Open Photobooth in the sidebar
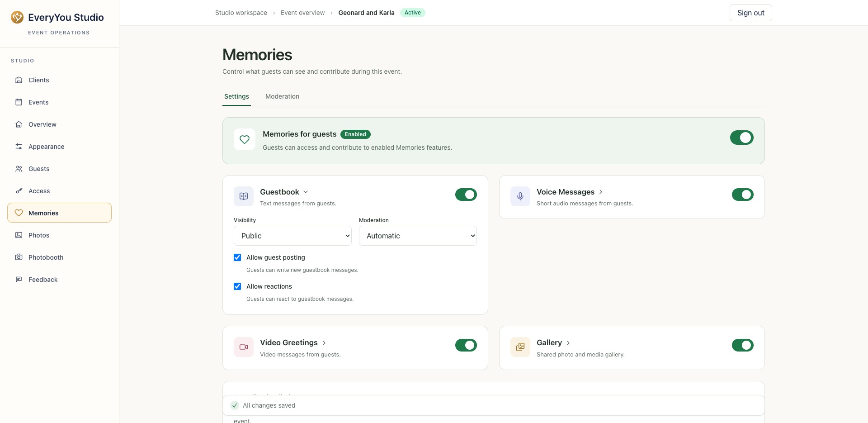Viewport: 868px width, 423px height. tap(59, 257)
